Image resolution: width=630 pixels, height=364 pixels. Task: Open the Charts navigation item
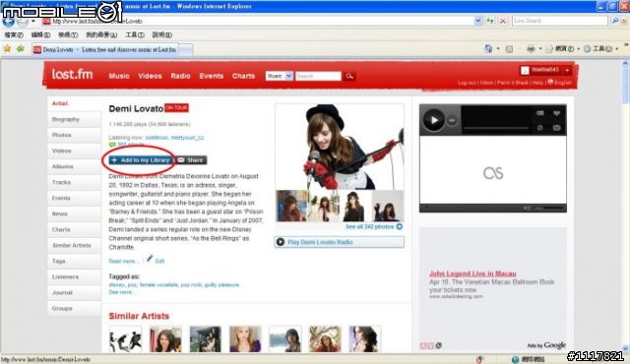tap(243, 76)
